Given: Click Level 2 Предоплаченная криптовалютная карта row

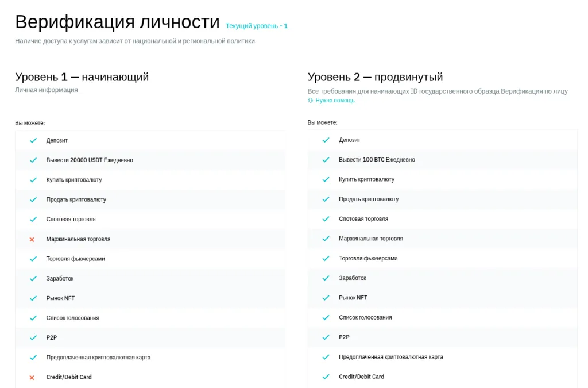Looking at the screenshot, I should pyautogui.click(x=390, y=357).
